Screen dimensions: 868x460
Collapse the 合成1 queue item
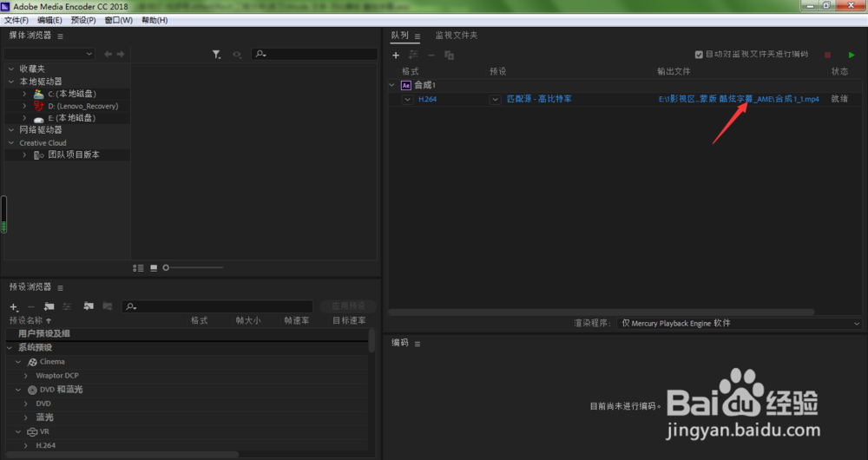(392, 85)
